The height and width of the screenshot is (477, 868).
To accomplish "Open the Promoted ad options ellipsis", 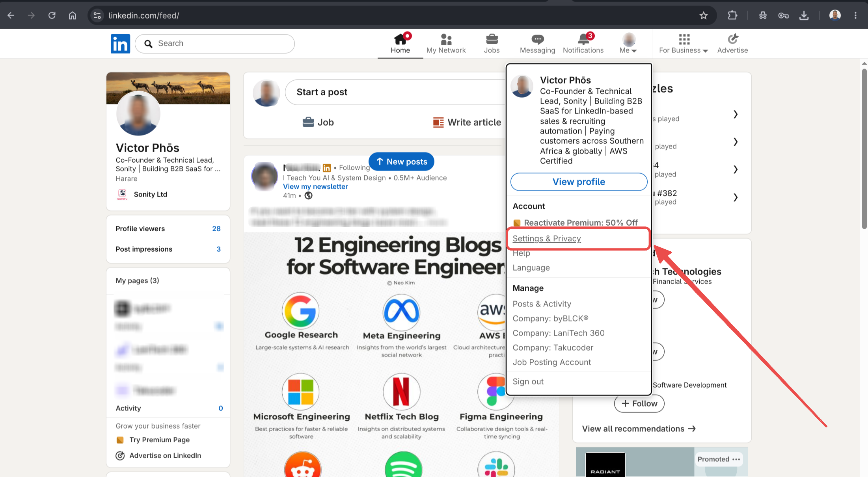I will click(x=736, y=459).
